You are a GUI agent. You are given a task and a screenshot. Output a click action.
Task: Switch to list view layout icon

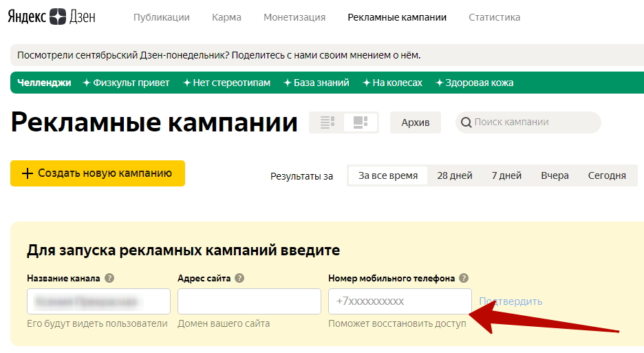(328, 122)
